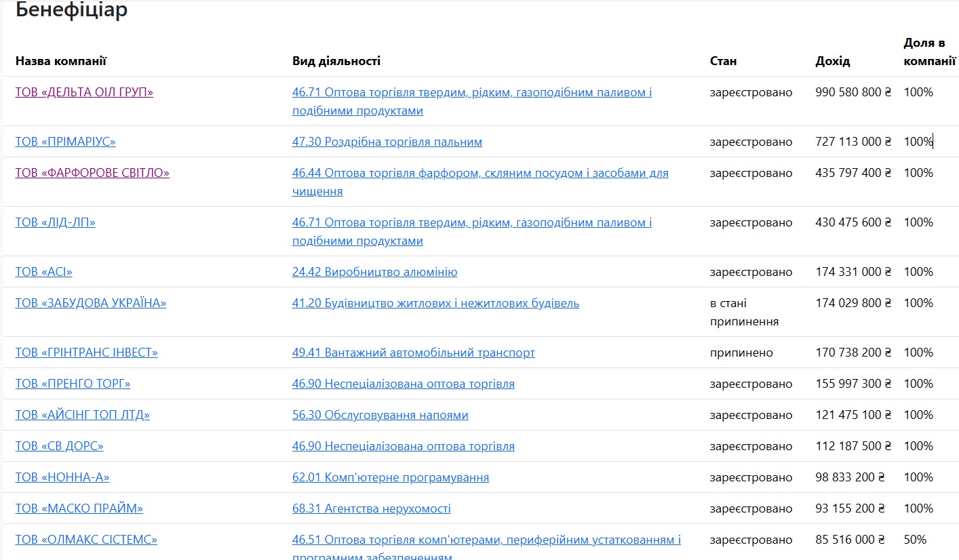Open ТОВ «ПРЕНГО ТОРГ» company page
The height and width of the screenshot is (560, 959).
[x=73, y=384]
